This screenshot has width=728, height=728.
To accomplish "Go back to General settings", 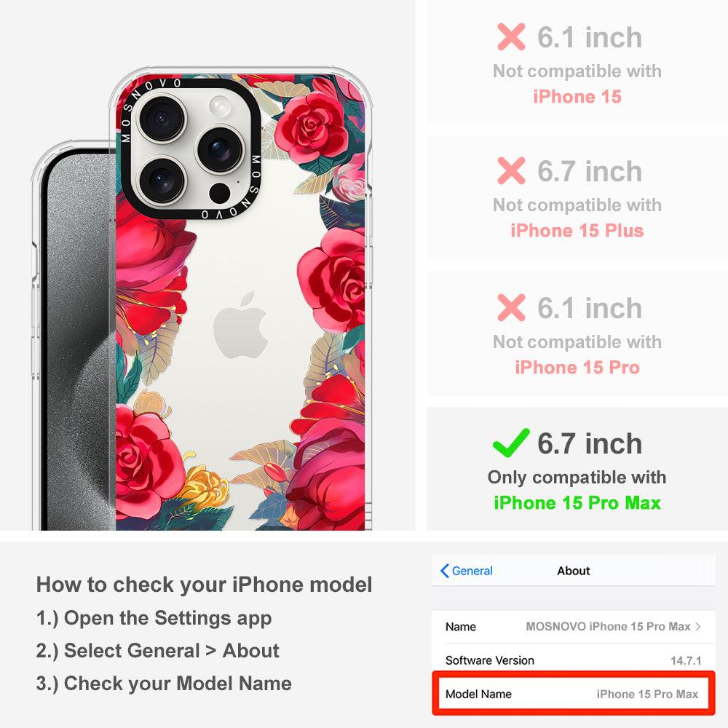I will pyautogui.click(x=466, y=571).
